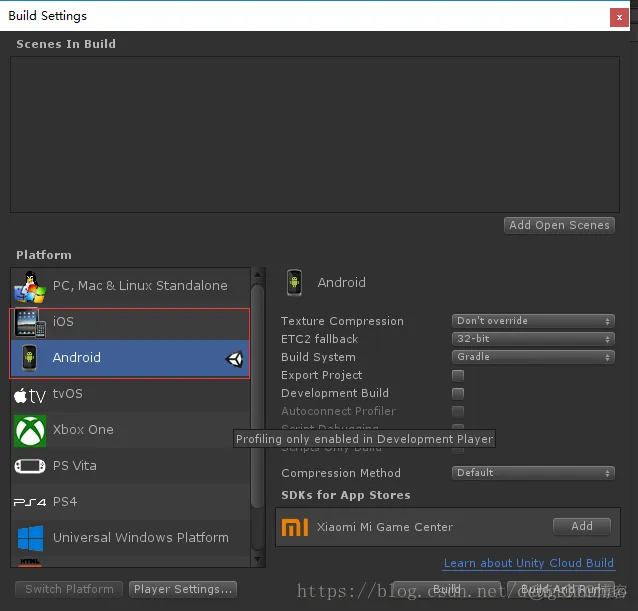Image resolution: width=638 pixels, height=611 pixels.
Task: Click the platform list scroll up arrow
Action: click(257, 275)
